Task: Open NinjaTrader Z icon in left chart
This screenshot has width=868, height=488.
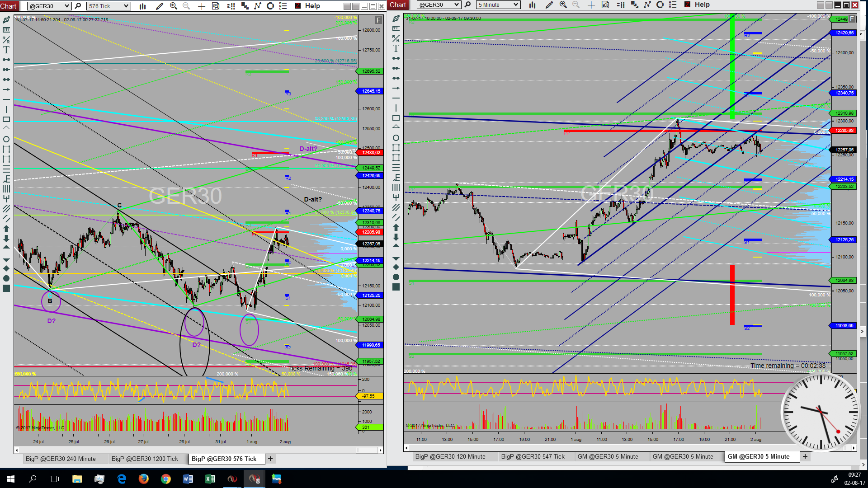Action: (298, 6)
